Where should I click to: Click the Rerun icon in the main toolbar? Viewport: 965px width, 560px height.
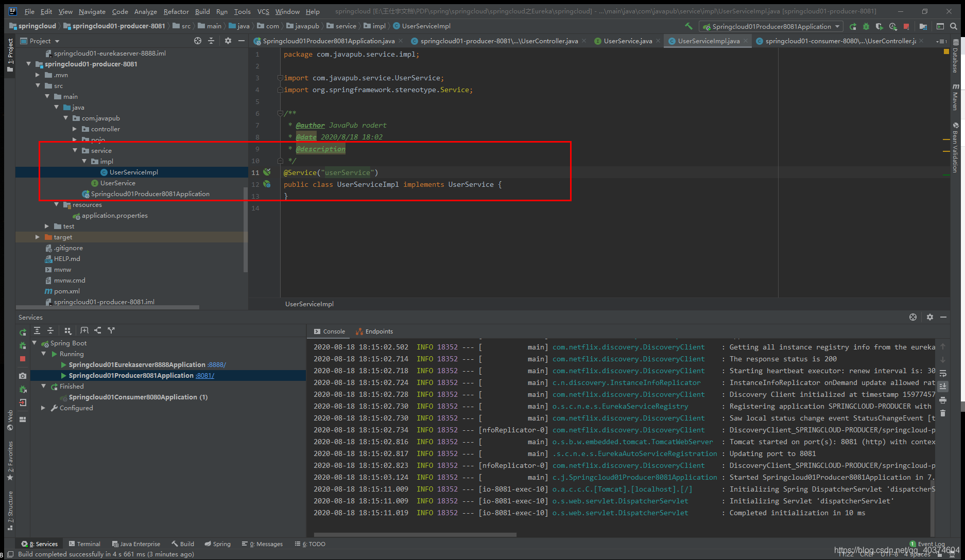(853, 26)
